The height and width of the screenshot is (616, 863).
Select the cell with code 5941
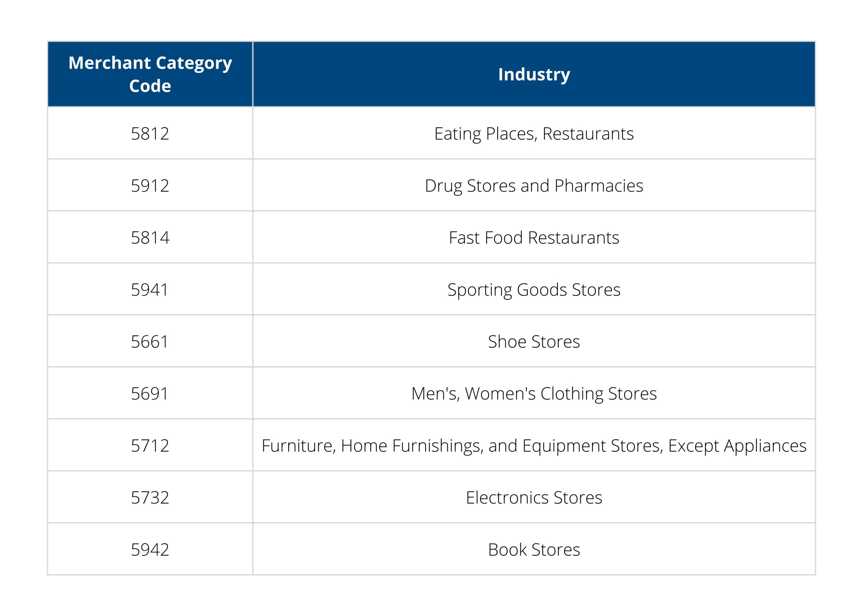tap(150, 290)
